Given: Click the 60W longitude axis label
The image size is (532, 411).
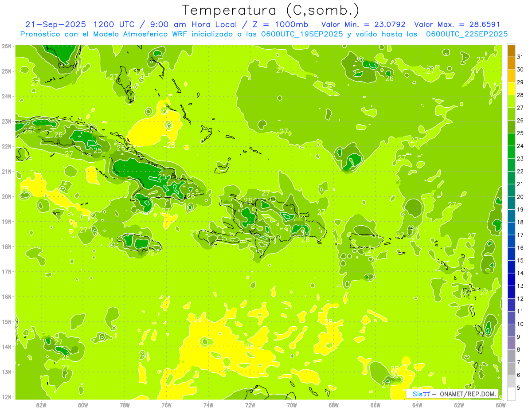Looking at the screenshot, I should point(501,405).
